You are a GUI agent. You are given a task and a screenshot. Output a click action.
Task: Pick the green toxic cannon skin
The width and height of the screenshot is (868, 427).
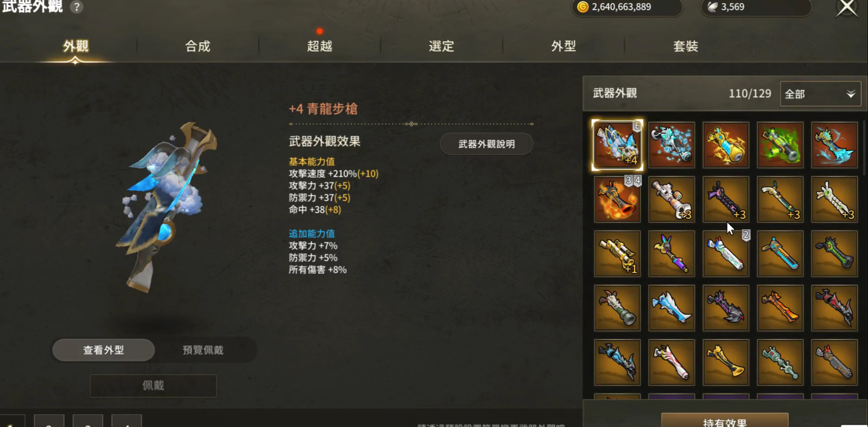[x=780, y=145]
